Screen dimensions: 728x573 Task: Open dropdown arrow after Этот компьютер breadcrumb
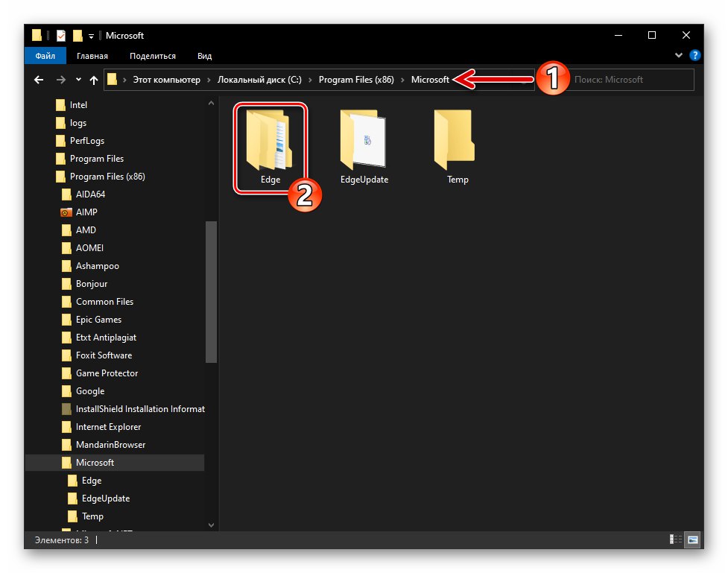click(x=209, y=80)
